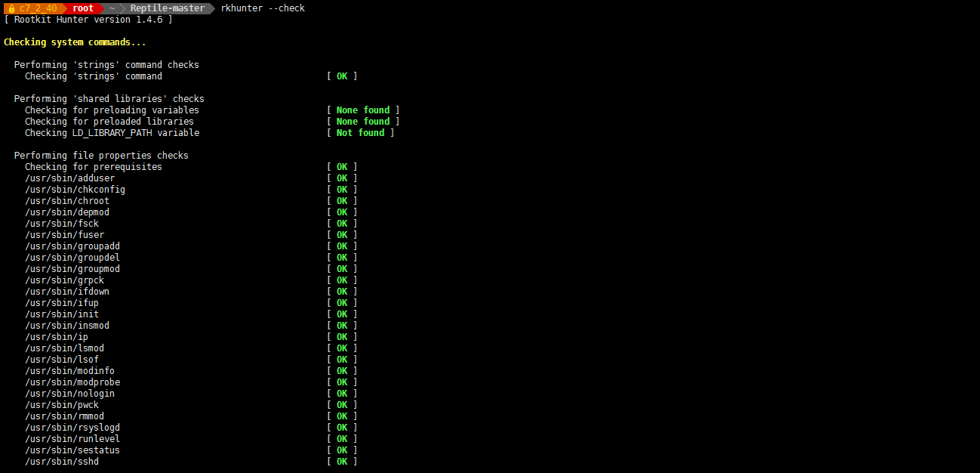This screenshot has width=980, height=473.
Task: Click the /usr/sbin/sshd path
Action: click(x=62, y=462)
